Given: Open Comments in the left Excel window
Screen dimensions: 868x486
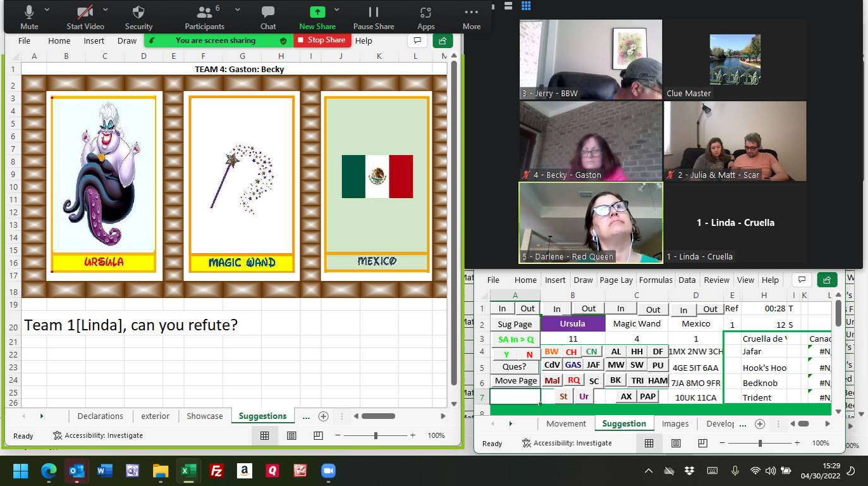Looking at the screenshot, I should [x=416, y=40].
